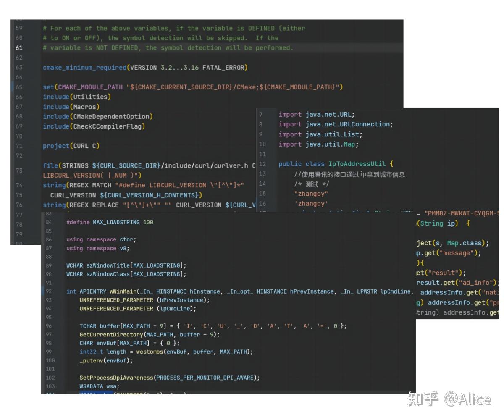Click 'WCHAR szWindowTitle[MAX_LOADSTRING];' line

click(126, 266)
